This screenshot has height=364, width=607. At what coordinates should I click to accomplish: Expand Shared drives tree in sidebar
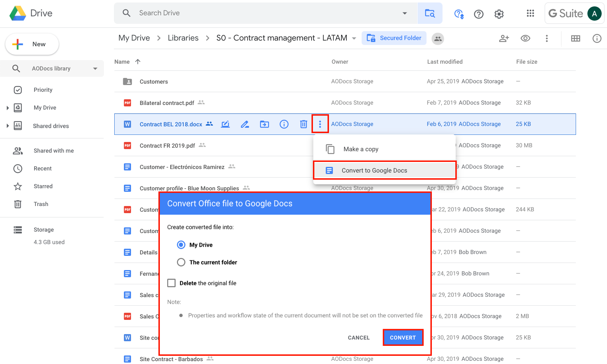coord(7,126)
